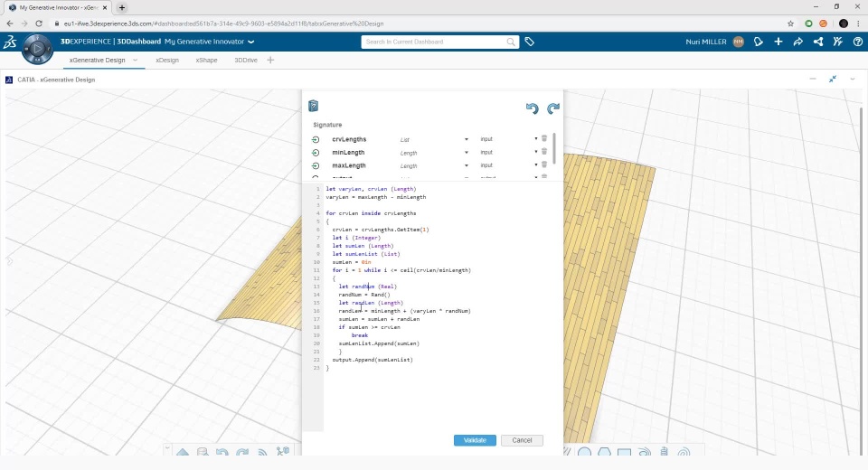Go back in the browser
Image resolution: width=868 pixels, height=470 pixels.
(10, 23)
